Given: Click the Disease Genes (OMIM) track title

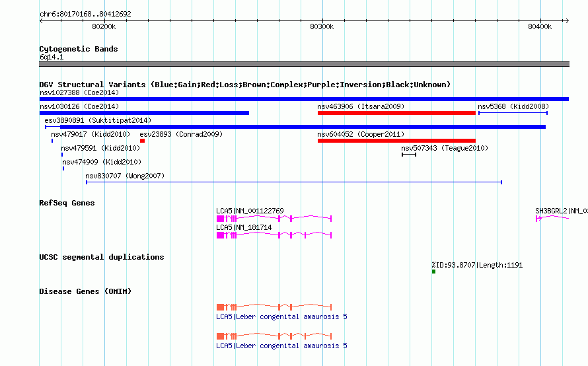Looking at the screenshot, I should click(x=85, y=291).
